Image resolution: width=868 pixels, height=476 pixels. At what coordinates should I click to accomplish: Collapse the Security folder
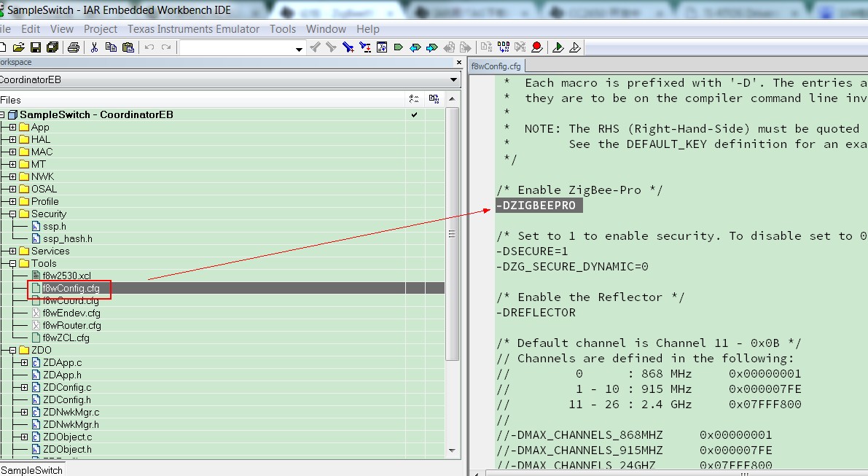[x=12, y=214]
